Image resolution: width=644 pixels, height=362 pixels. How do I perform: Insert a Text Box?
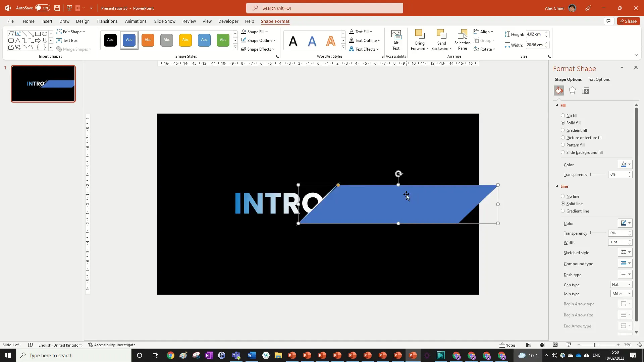click(x=67, y=40)
